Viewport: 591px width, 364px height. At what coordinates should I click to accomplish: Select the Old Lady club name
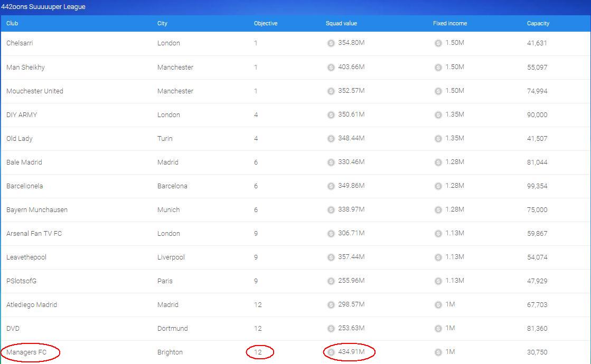tap(19, 139)
